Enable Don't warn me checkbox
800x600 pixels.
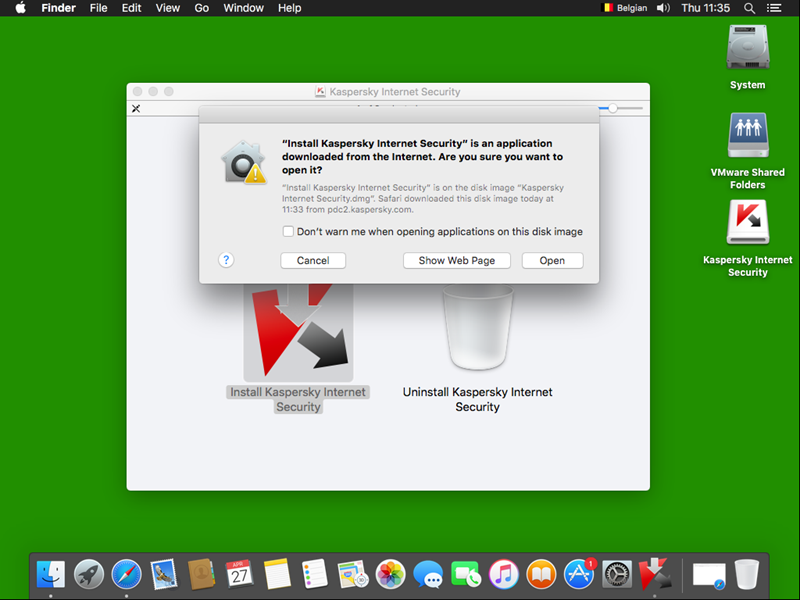(x=289, y=231)
